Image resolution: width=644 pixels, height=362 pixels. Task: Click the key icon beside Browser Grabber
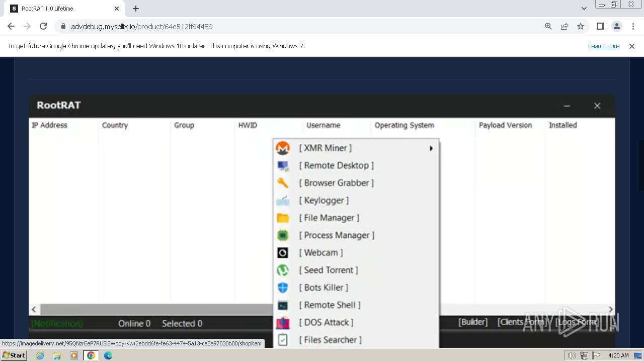click(283, 183)
